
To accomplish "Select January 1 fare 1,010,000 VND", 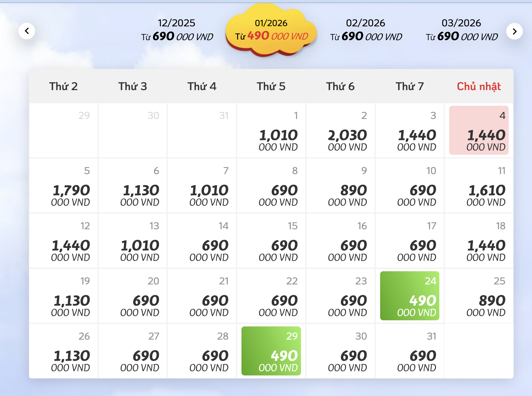I will click(271, 131).
